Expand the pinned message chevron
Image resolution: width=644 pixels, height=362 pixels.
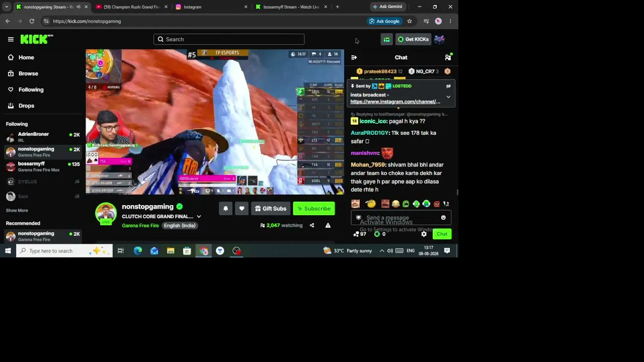pos(448,97)
